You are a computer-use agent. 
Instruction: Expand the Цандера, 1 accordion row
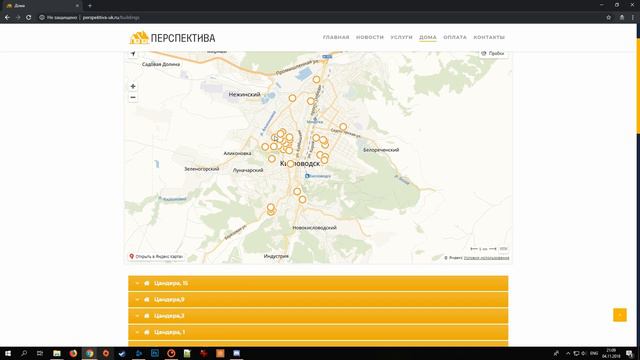[x=318, y=332]
